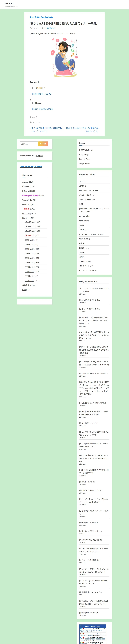Open the C102 同人誌 subcategory
Image resolution: width=129 pixels, height=644 pixels.
click(30, 231)
